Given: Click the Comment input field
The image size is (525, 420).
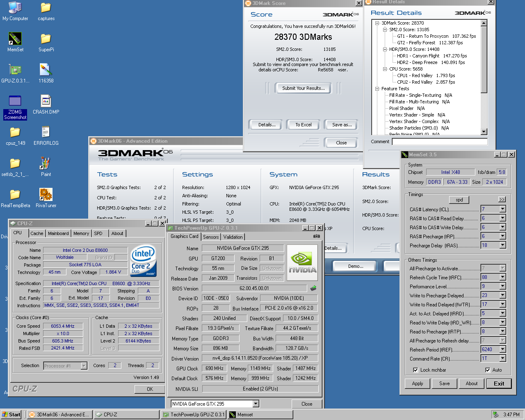Looking at the screenshot, I should (440, 142).
